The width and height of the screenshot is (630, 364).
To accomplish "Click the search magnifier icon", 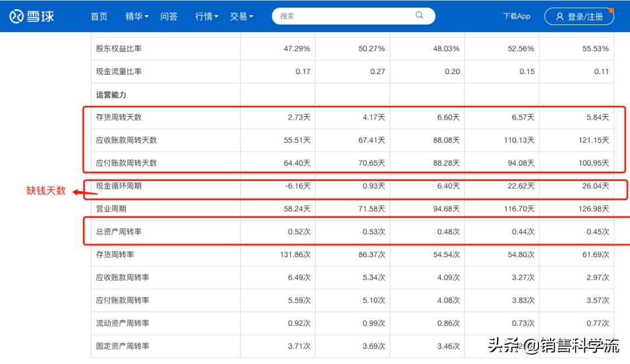I will tap(419, 15).
